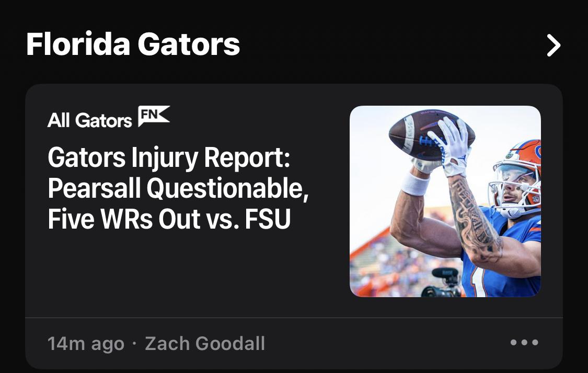
Task: Click the 'Five WRs Out vs. FSU' line
Action: (169, 219)
